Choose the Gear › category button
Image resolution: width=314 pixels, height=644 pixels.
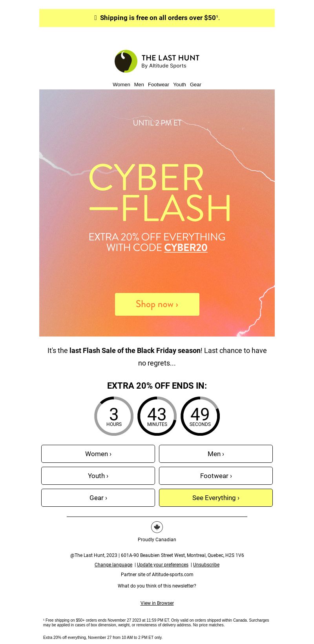coord(98,498)
